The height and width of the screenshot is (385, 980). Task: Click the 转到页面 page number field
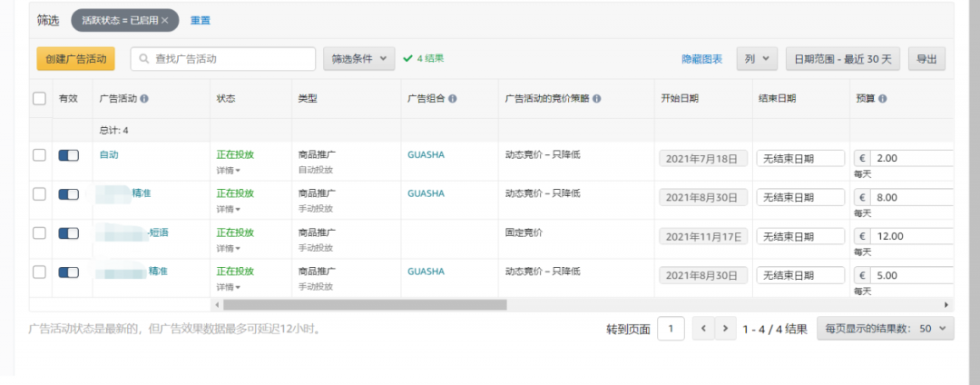click(671, 328)
